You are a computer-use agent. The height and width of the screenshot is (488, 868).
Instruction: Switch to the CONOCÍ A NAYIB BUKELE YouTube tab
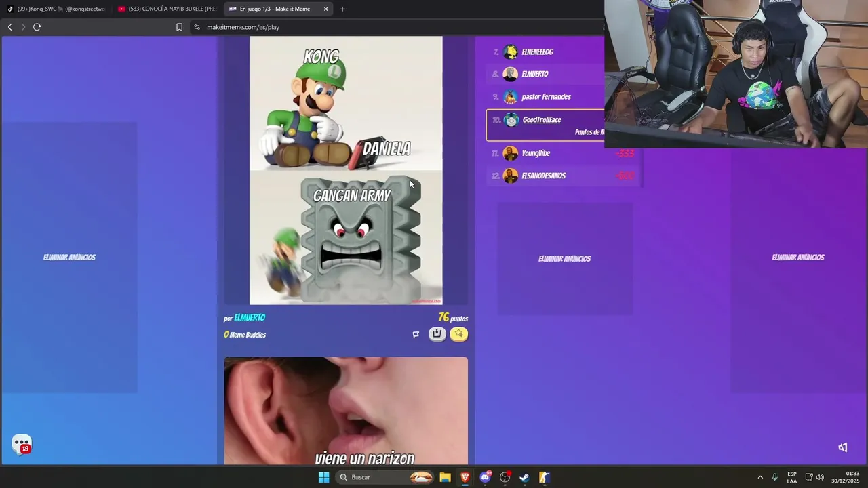167,9
